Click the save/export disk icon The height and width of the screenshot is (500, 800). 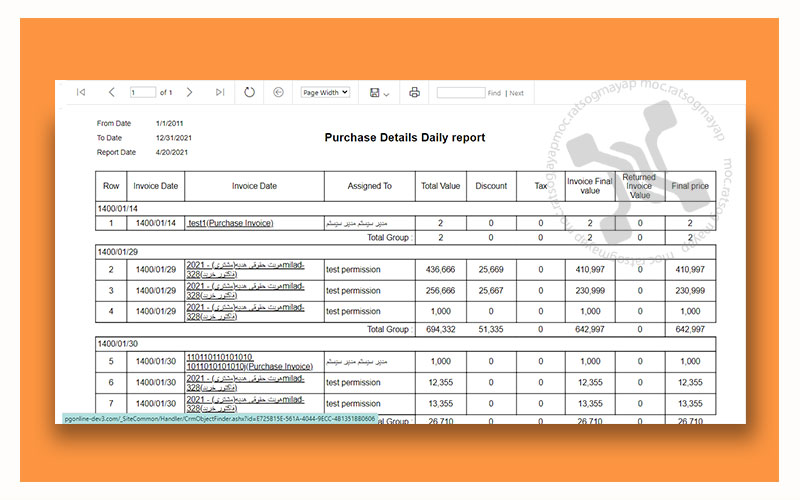coord(374,93)
